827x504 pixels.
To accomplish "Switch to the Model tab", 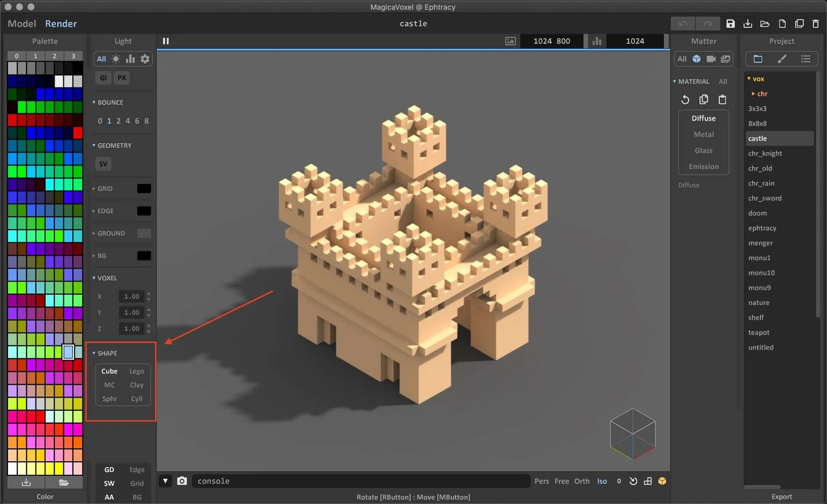I will coord(22,24).
